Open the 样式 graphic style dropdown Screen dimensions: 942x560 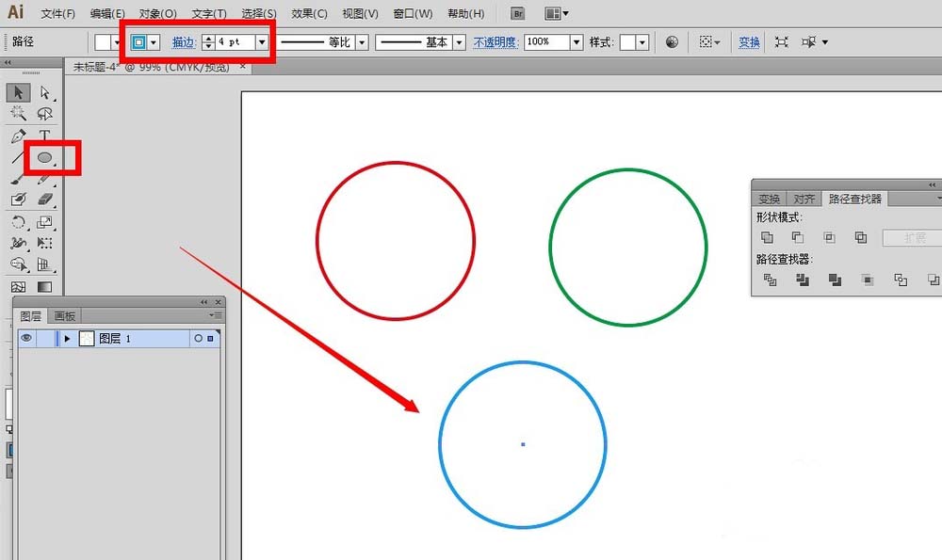(x=642, y=42)
